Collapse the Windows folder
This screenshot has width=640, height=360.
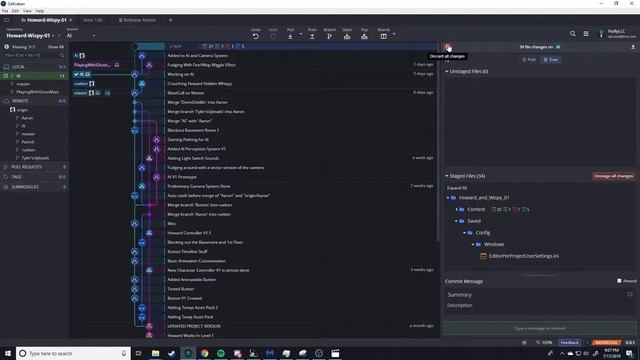(473, 244)
